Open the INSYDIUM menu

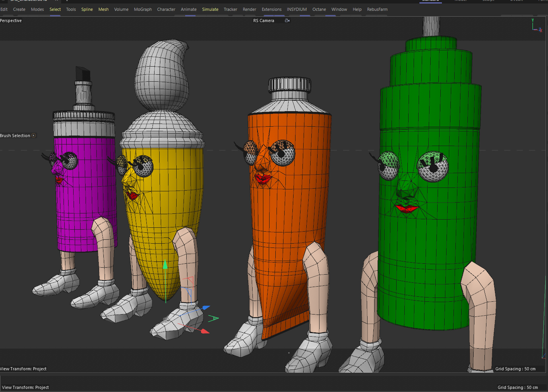(x=297, y=9)
